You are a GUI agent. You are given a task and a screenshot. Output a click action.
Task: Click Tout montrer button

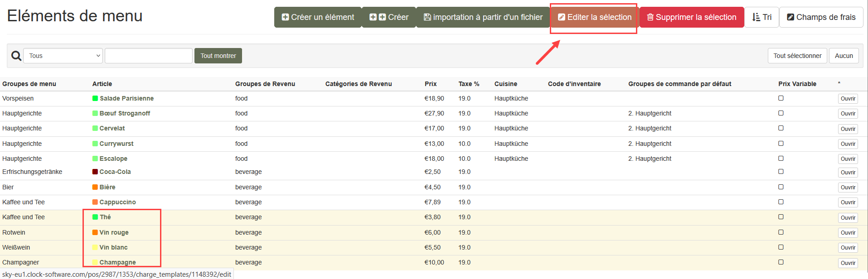point(218,56)
